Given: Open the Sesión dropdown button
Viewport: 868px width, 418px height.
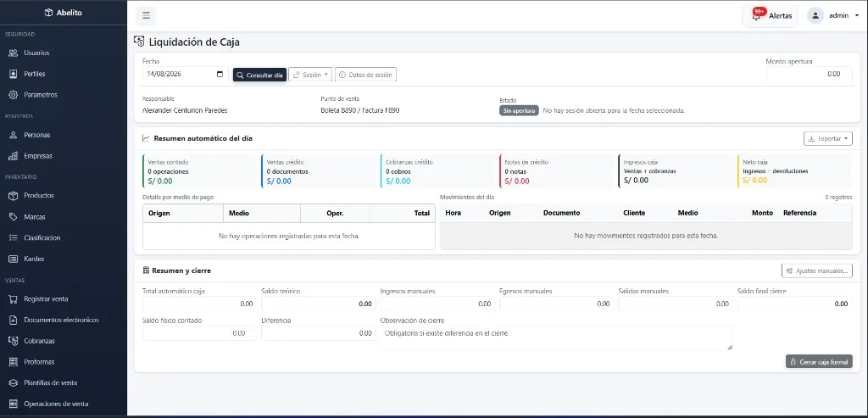Looking at the screenshot, I should pos(310,74).
